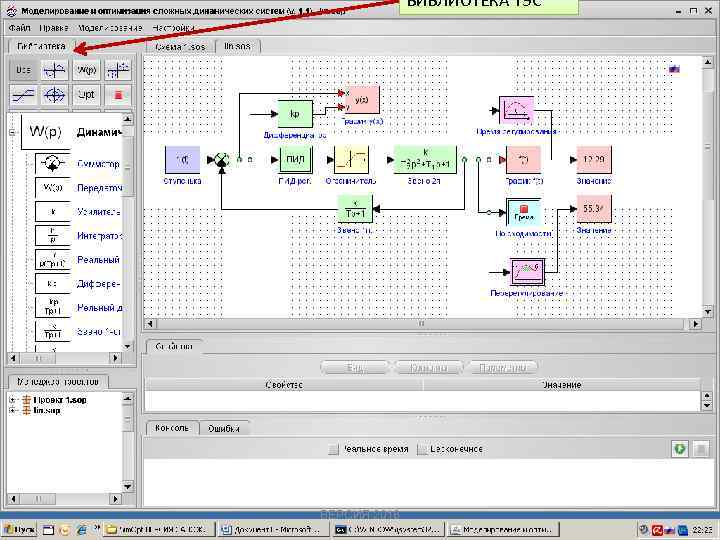This screenshot has width=720, height=540.
Task: Select the Значение block showing 12.29
Action: (x=594, y=160)
